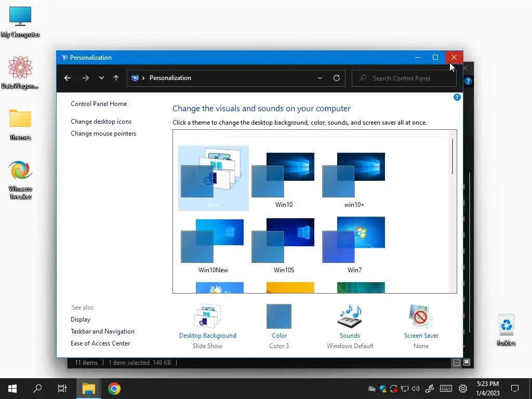Screen dimensions: 532x399
Task: Open the settings gear tray icon
Action: point(463,389)
